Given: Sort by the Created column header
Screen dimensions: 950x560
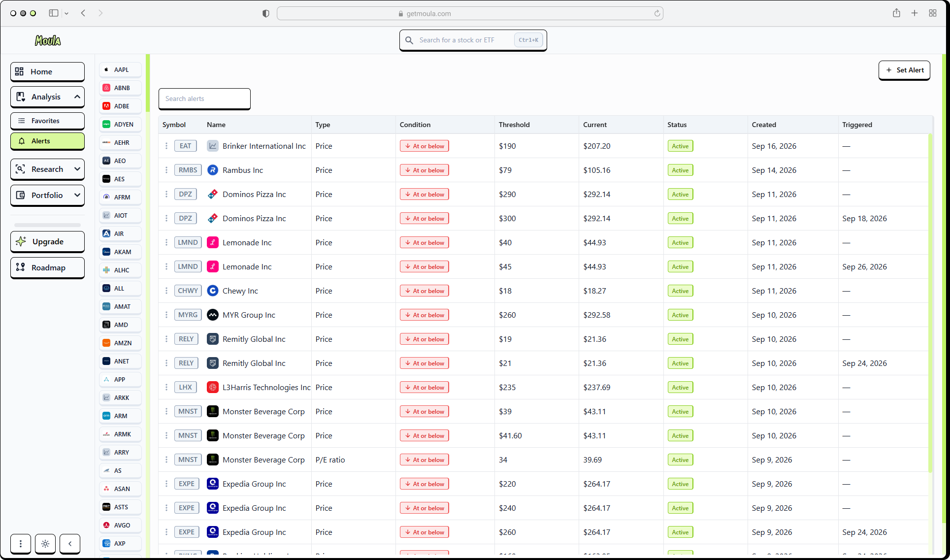Looking at the screenshot, I should pos(763,125).
